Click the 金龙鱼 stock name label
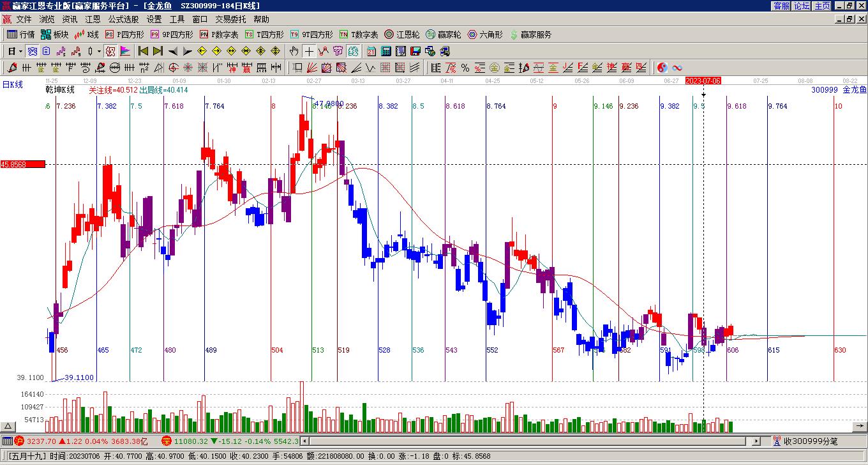 pyautogui.click(x=855, y=90)
